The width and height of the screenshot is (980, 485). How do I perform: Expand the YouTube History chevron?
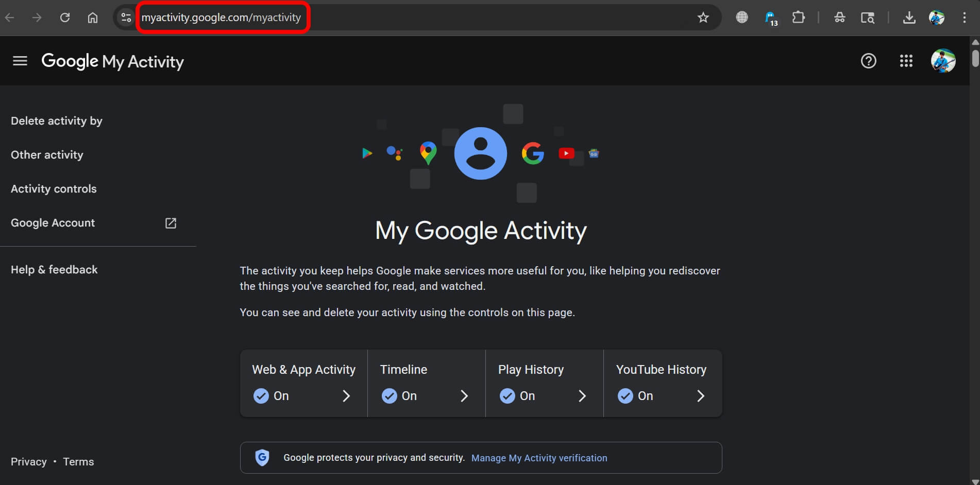pyautogui.click(x=701, y=396)
